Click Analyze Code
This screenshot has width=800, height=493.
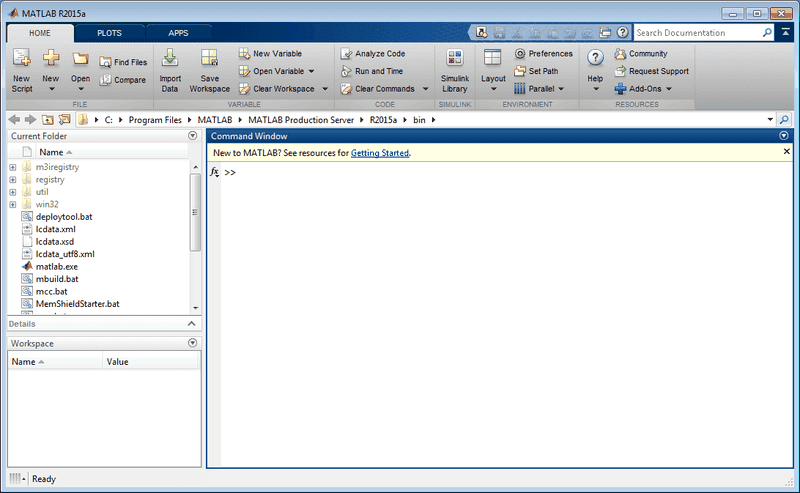(373, 54)
